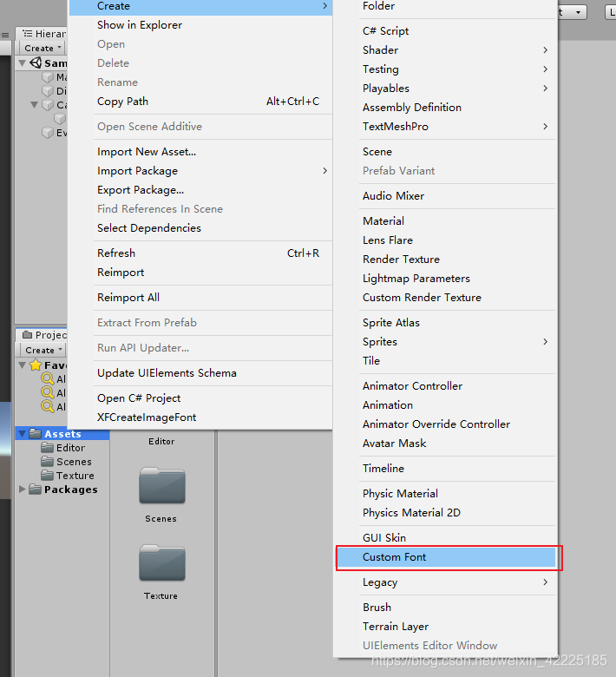The width and height of the screenshot is (616, 677).
Task: Collapse the Favorites tree arrow
Action: (x=22, y=365)
